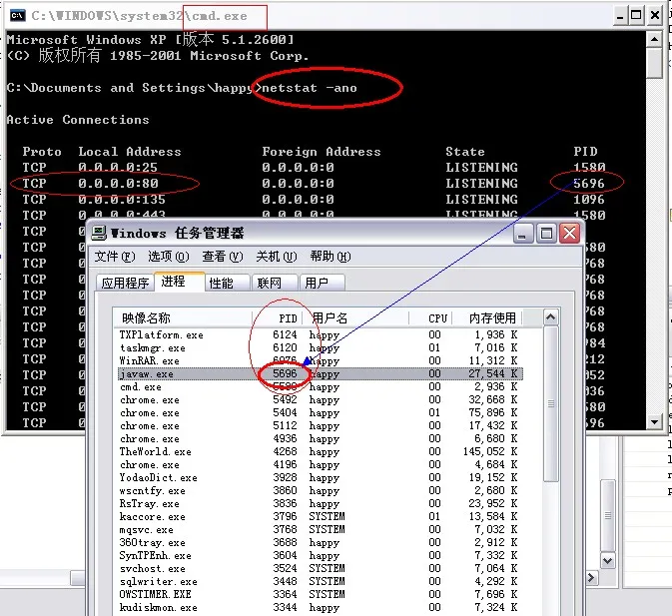The image size is (672, 616).
Task: Sort processes by PID column header
Action: [278, 317]
